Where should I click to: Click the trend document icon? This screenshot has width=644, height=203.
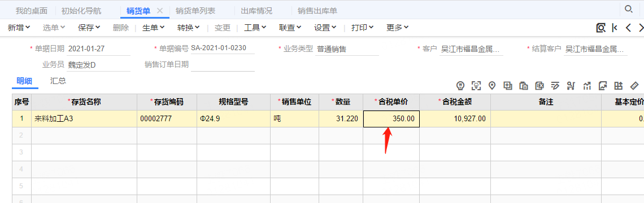[x=603, y=86]
